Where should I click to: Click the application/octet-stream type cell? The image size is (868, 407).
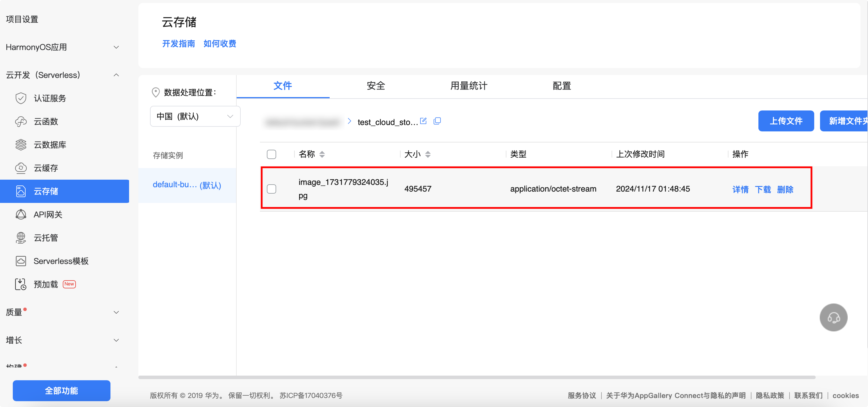[x=553, y=189]
